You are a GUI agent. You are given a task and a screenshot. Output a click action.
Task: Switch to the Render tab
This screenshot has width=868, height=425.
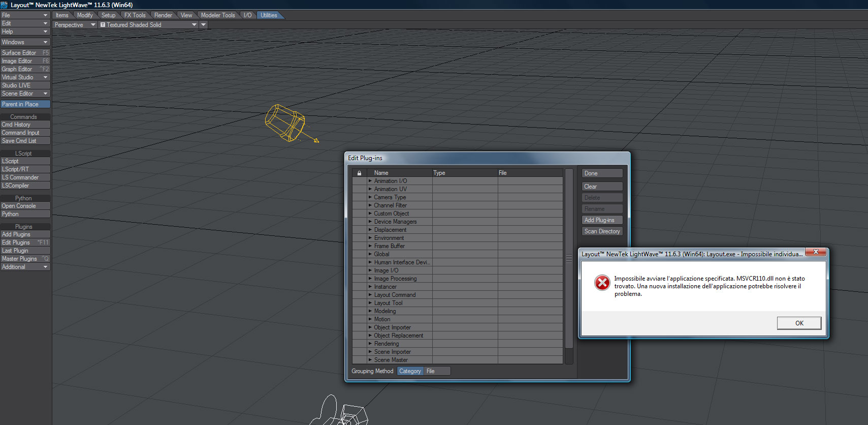[x=163, y=15]
